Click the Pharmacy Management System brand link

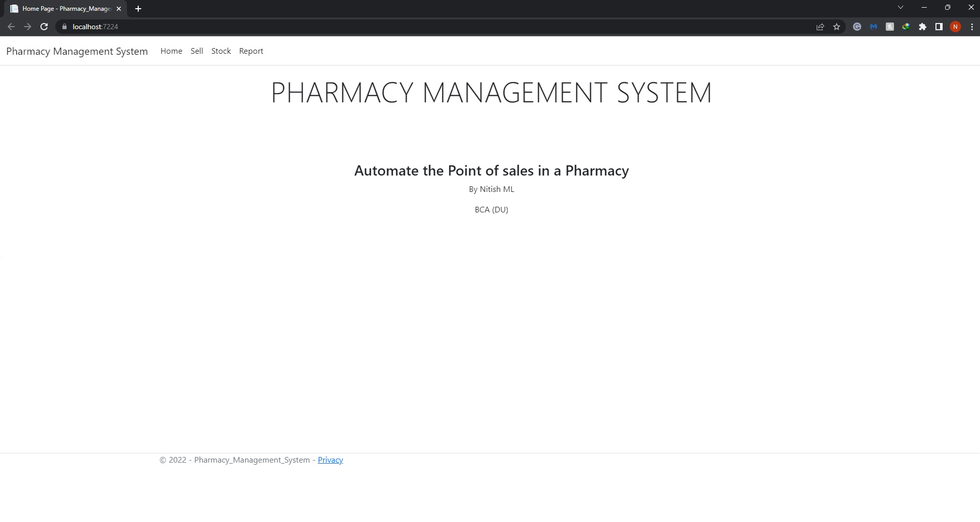[77, 51]
